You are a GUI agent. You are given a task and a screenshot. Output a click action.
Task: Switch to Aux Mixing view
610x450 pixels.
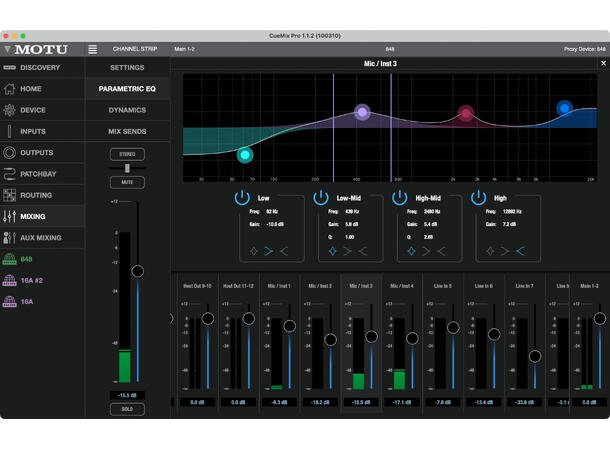[40, 238]
